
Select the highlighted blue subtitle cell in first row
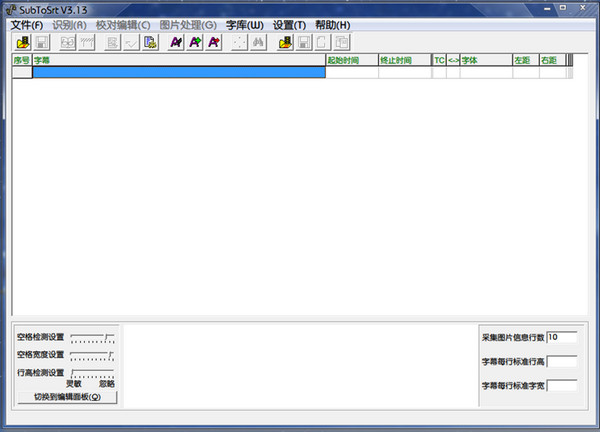(179, 73)
